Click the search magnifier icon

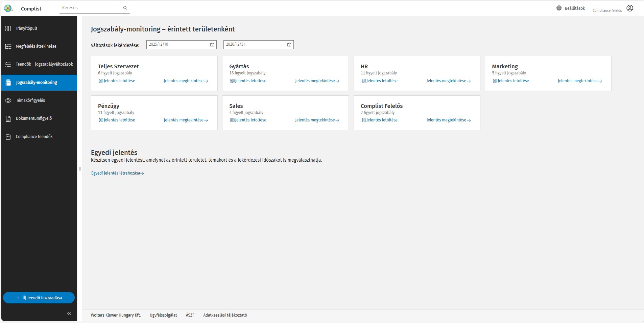(125, 8)
